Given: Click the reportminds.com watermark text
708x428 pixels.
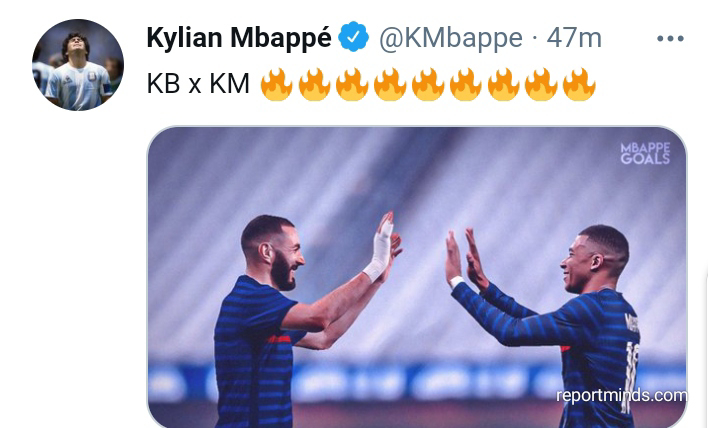Looking at the screenshot, I should click(x=621, y=395).
